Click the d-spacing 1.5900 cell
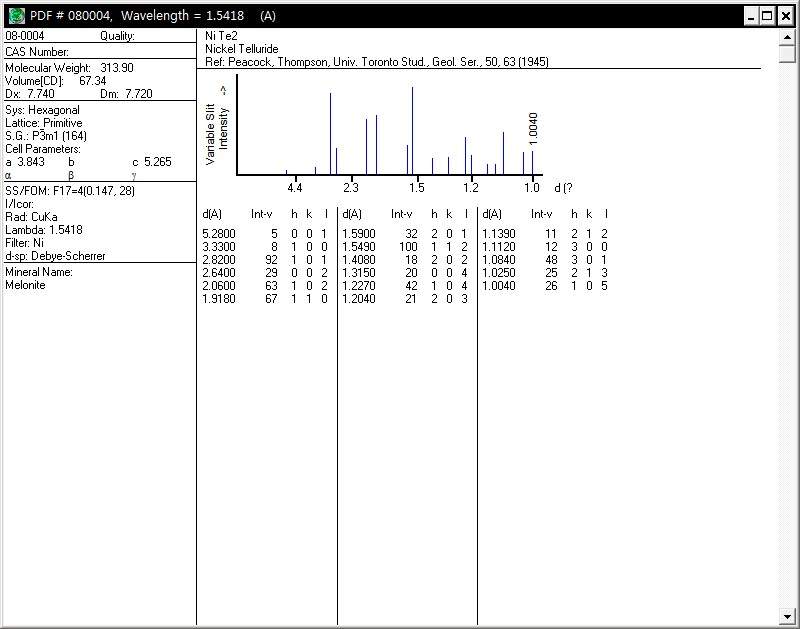 coord(359,234)
